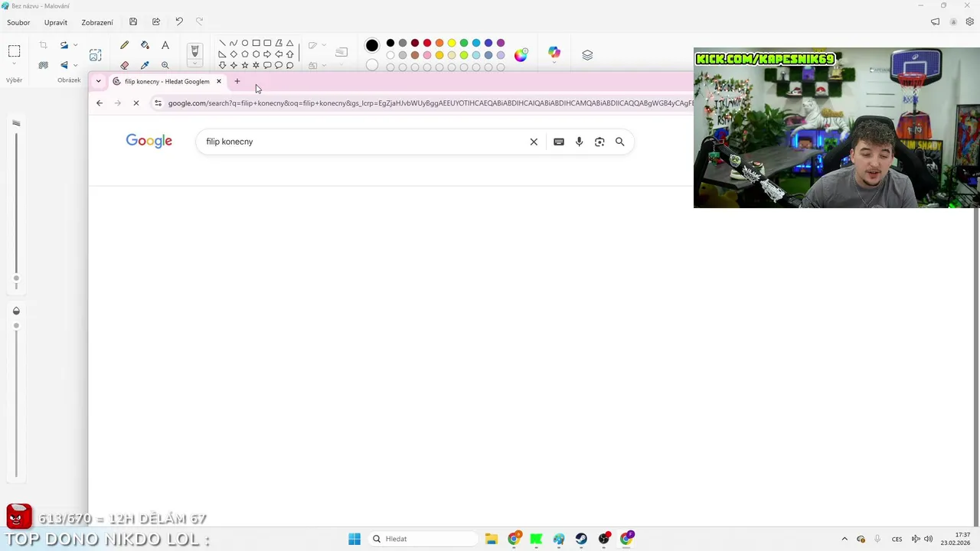
Task: Click the rectangular selection tool in Paint
Action: pos(14,51)
